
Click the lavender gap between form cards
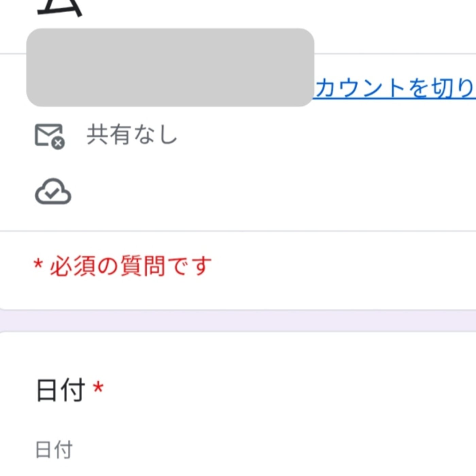tap(238, 320)
